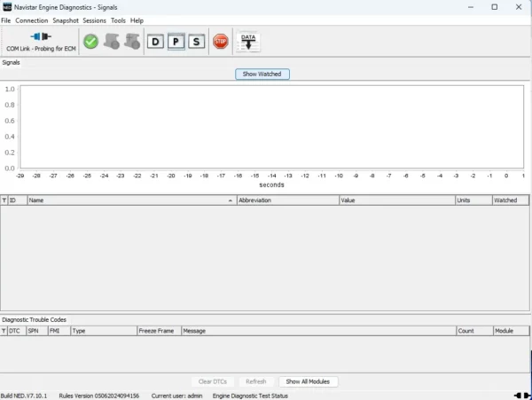Click the Units column header

point(473,200)
